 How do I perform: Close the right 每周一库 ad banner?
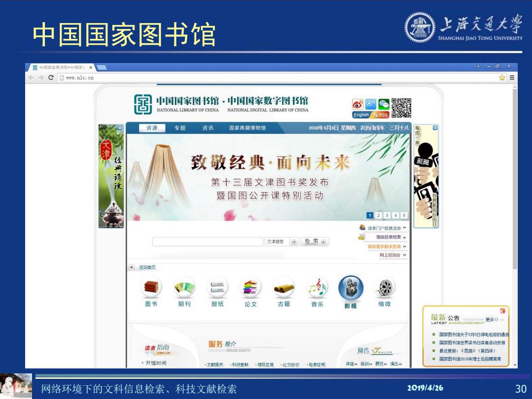(x=435, y=128)
